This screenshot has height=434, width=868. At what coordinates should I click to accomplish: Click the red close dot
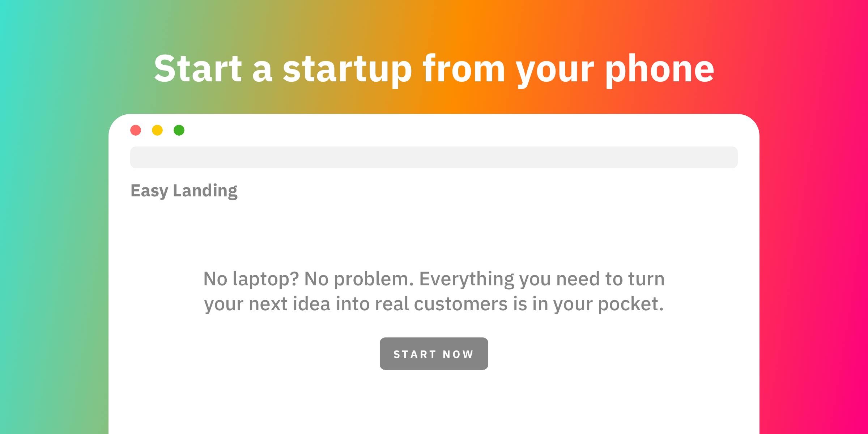[x=136, y=130]
